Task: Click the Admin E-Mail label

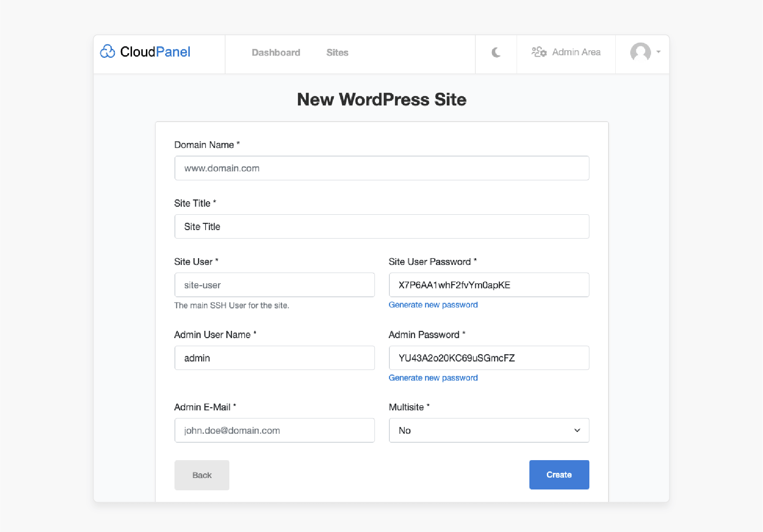Action: pos(205,407)
